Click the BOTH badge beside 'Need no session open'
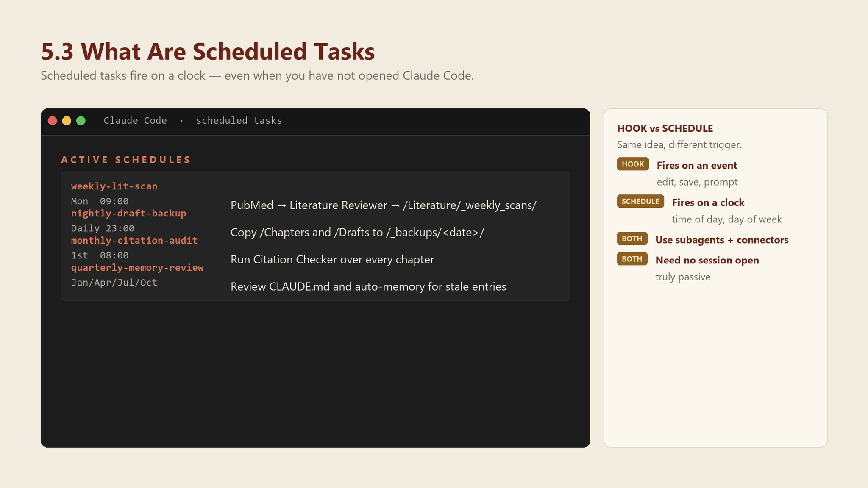 pos(632,259)
